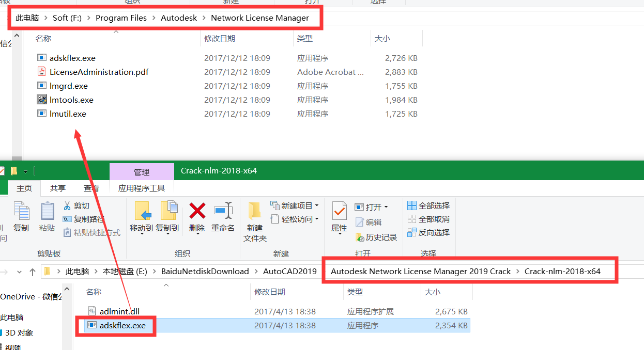Click the Up arrow navigation button
The height and width of the screenshot is (350, 644).
[x=33, y=271]
